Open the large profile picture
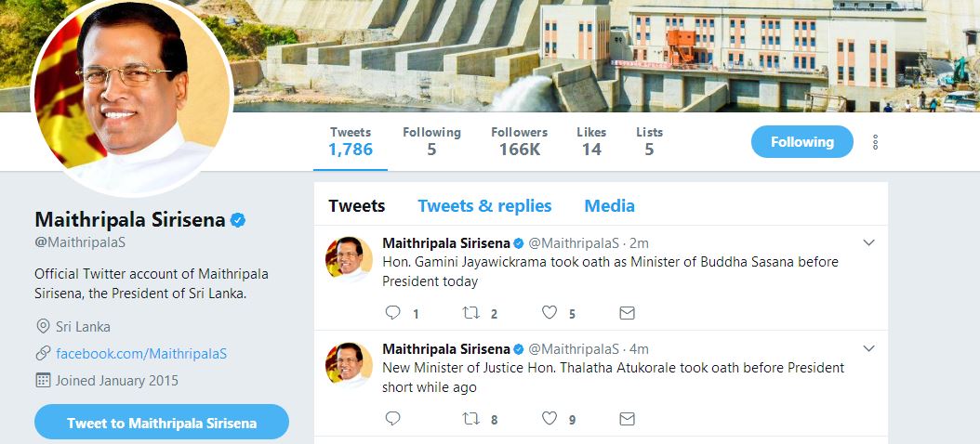Screen dimensions: 980x444 tap(131, 96)
